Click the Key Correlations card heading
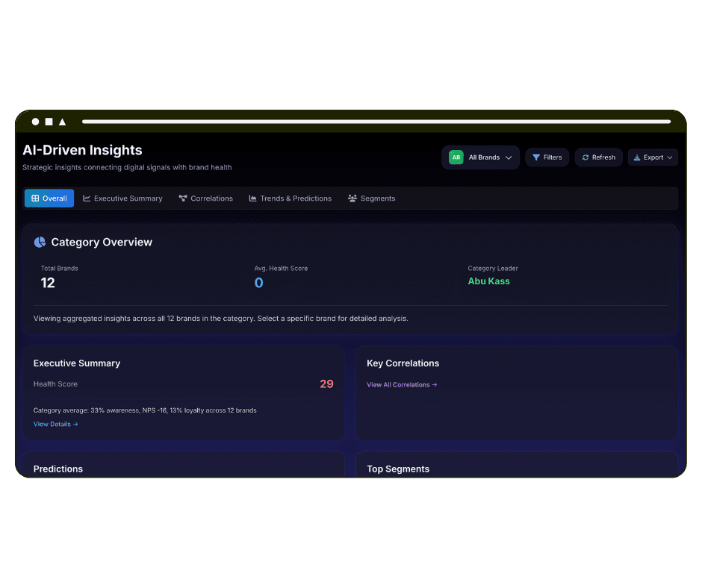The height and width of the screenshot is (588, 702). click(403, 363)
